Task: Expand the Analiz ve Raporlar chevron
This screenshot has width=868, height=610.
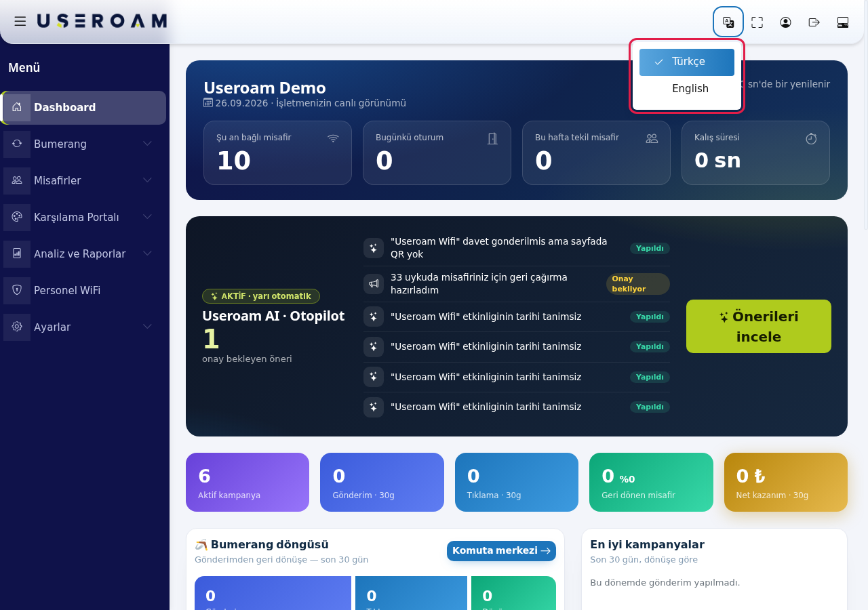Action: pyautogui.click(x=147, y=253)
